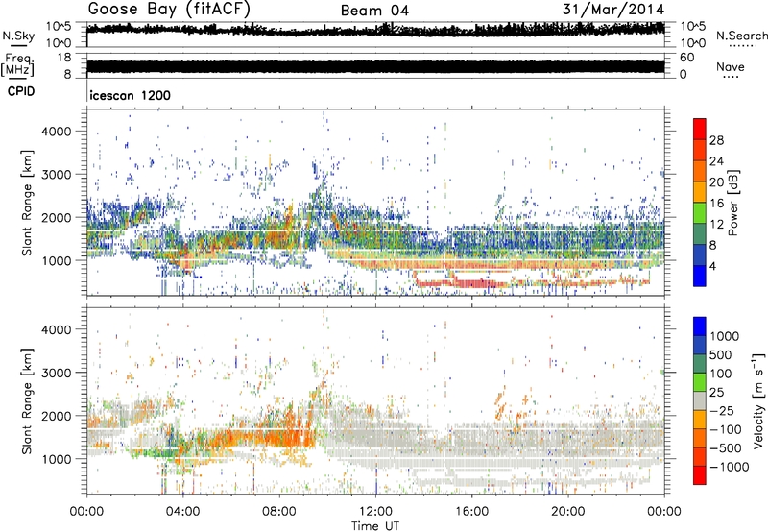This screenshot has width=768, height=532.
Task: Click the red bottom of the Velocity color bar
Action: click(700, 475)
